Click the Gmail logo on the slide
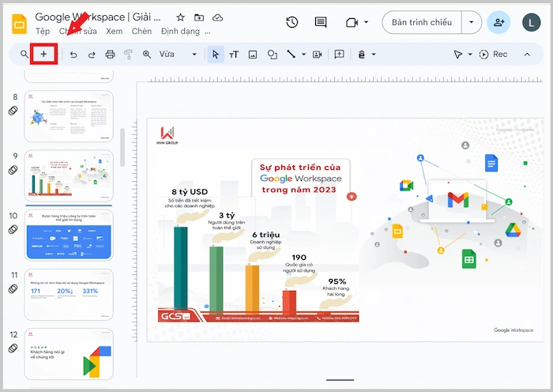This screenshot has height=392, width=553. click(457, 199)
